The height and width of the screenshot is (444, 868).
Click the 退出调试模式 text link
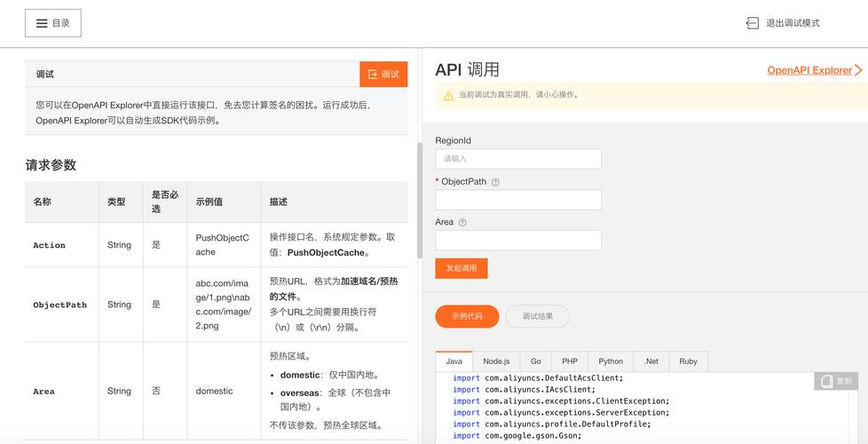click(x=793, y=23)
